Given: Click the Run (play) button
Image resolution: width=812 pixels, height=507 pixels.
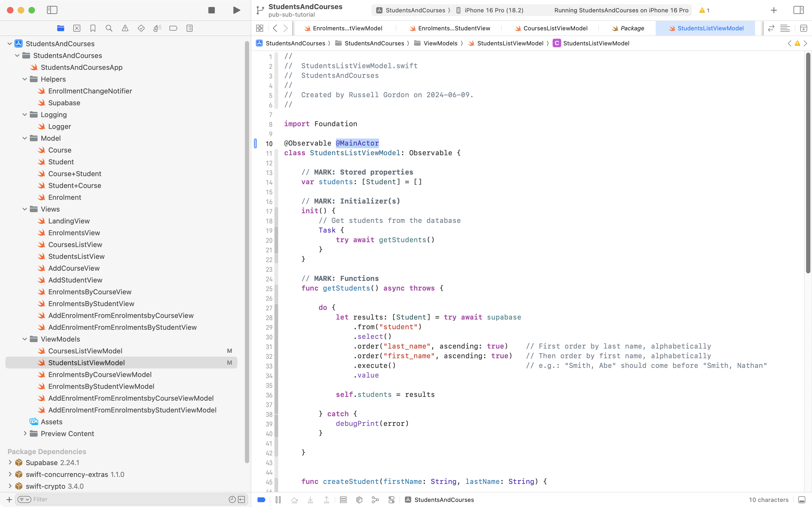Looking at the screenshot, I should click(x=236, y=10).
